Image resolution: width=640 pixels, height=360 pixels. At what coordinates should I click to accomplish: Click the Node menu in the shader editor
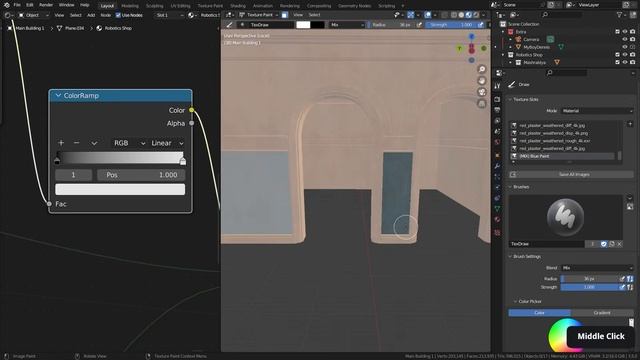click(x=106, y=15)
